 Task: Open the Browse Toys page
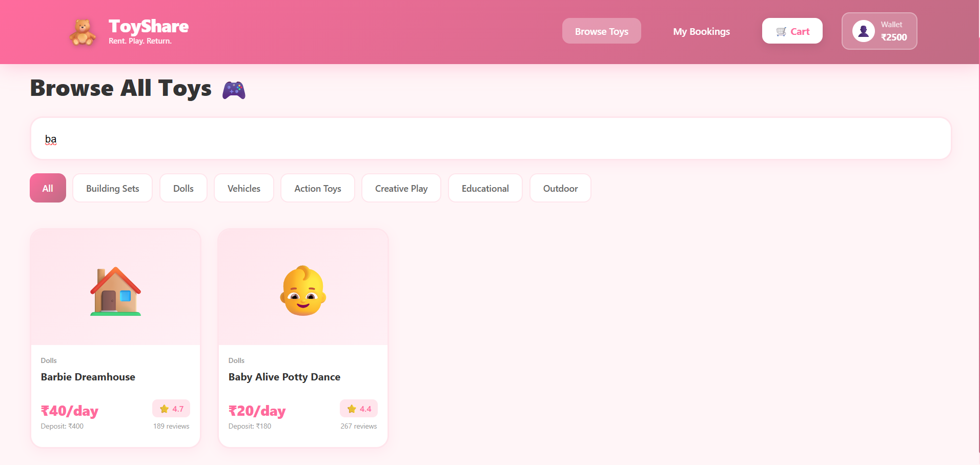pyautogui.click(x=601, y=31)
